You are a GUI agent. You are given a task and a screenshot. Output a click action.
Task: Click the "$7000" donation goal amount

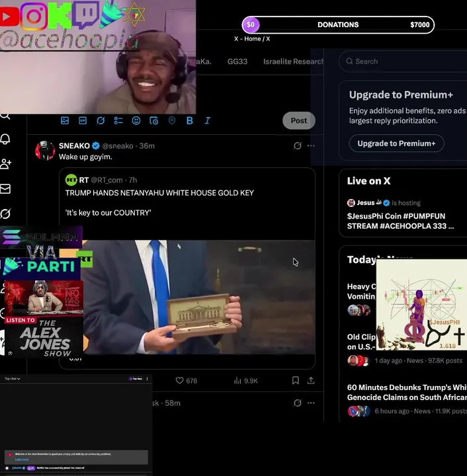point(419,25)
